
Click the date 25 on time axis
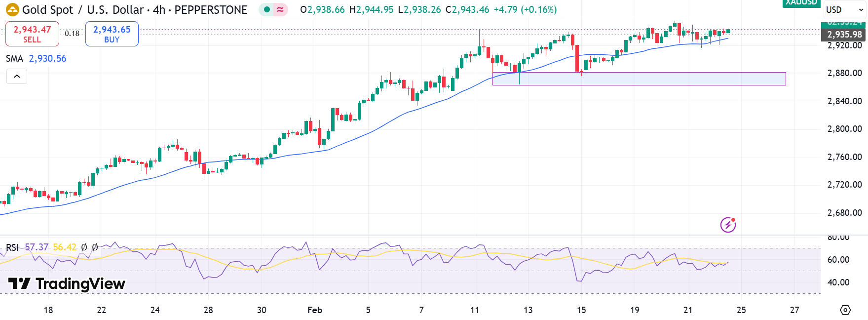[741, 310]
